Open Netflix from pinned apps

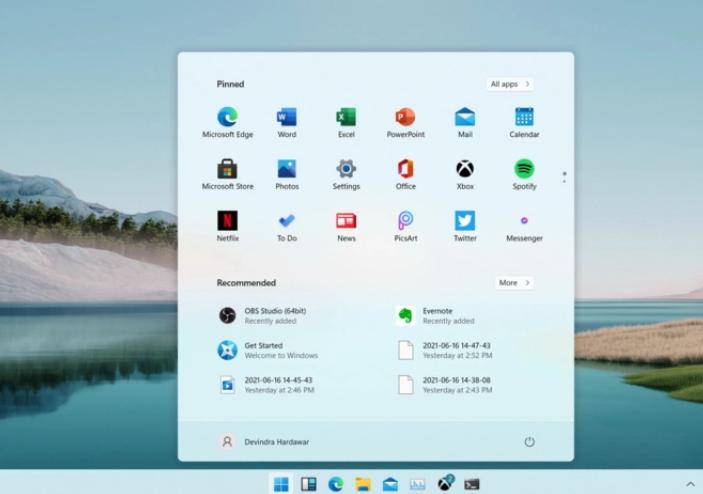227,226
